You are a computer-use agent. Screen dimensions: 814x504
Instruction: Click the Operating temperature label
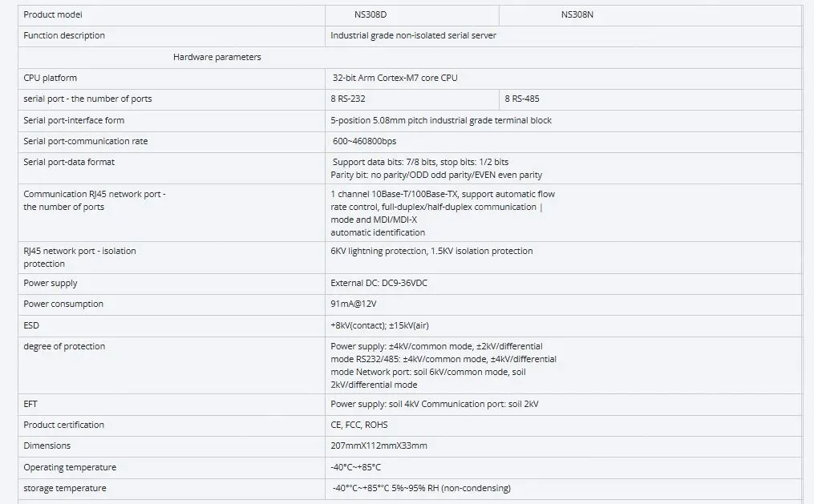click(70, 467)
